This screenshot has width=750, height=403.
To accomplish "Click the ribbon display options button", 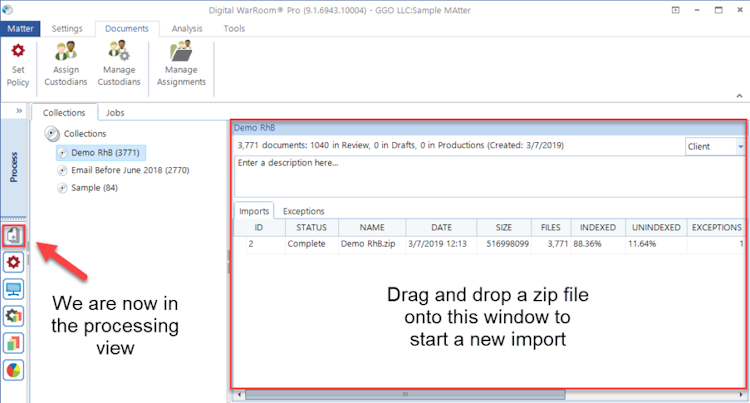I will [675, 10].
